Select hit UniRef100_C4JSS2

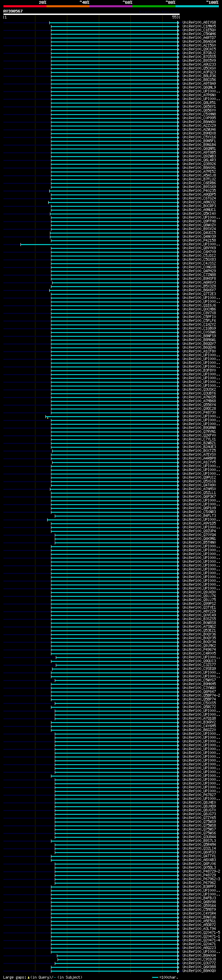coord(199,264)
